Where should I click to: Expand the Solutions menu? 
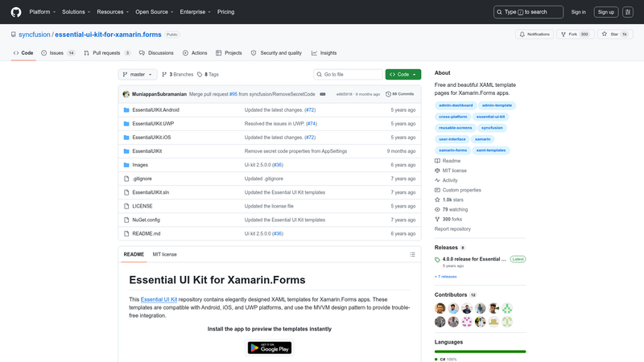[x=76, y=12]
